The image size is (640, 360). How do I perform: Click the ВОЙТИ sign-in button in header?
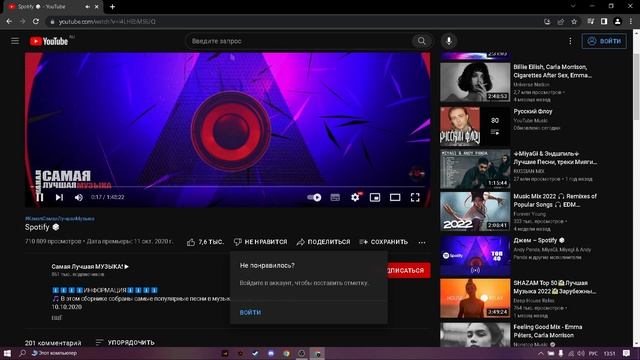pos(604,41)
